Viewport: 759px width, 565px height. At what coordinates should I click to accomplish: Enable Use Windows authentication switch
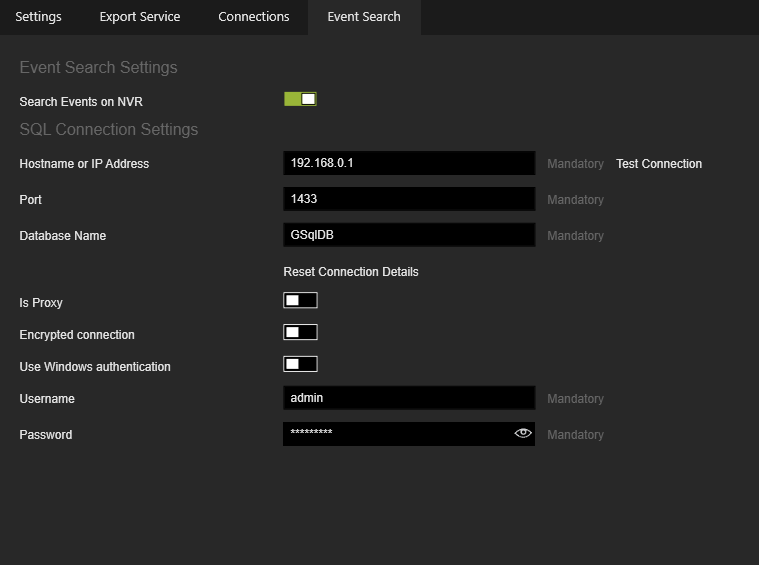[x=300, y=364]
